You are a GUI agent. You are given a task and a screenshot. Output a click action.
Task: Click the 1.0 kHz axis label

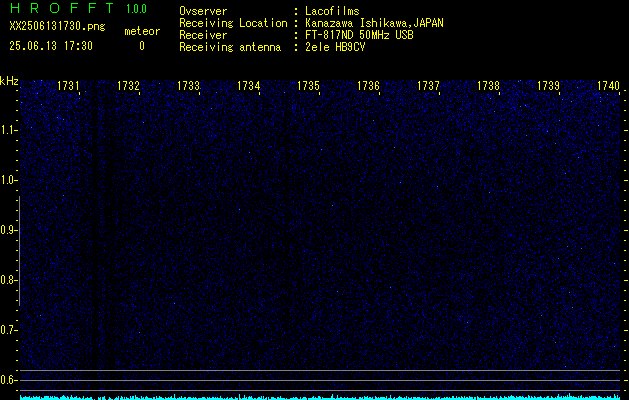[x=8, y=180]
